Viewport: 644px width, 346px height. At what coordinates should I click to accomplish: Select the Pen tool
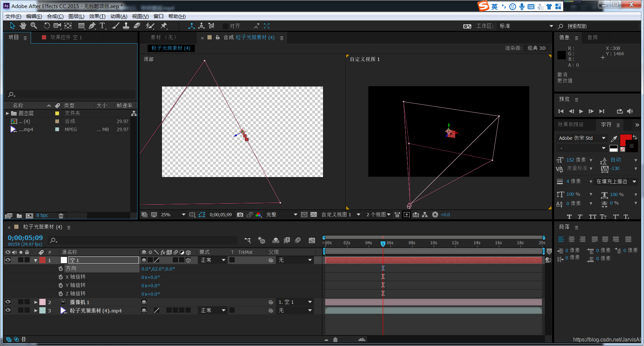[92, 26]
